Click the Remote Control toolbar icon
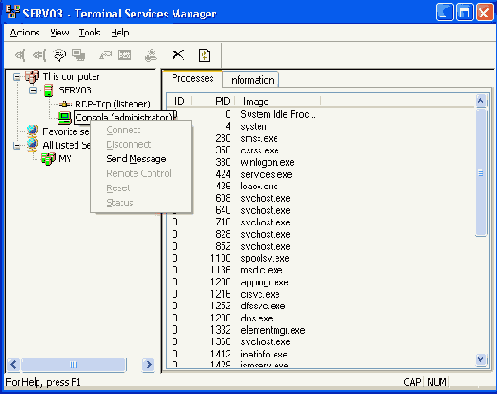This screenshot has width=497, height=394. click(x=79, y=55)
